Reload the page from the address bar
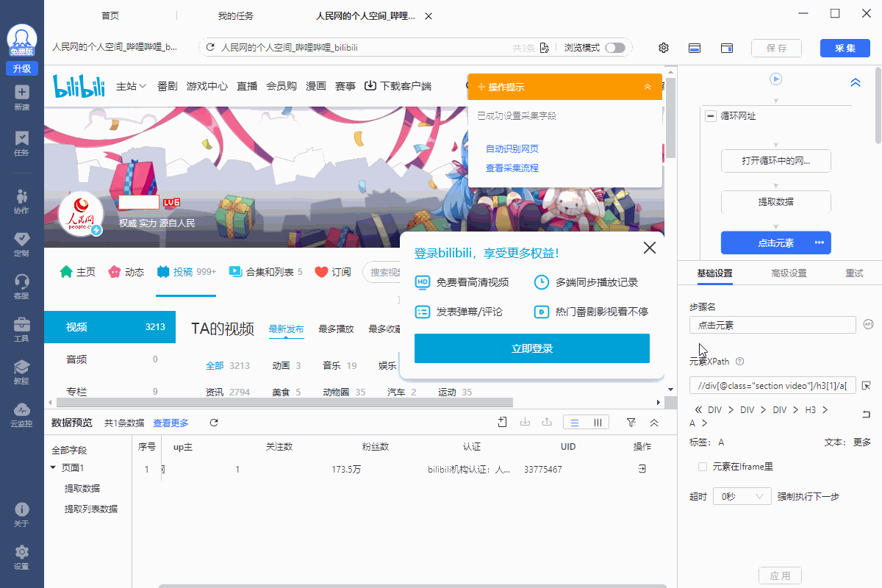The width and height of the screenshot is (882, 588). (210, 48)
